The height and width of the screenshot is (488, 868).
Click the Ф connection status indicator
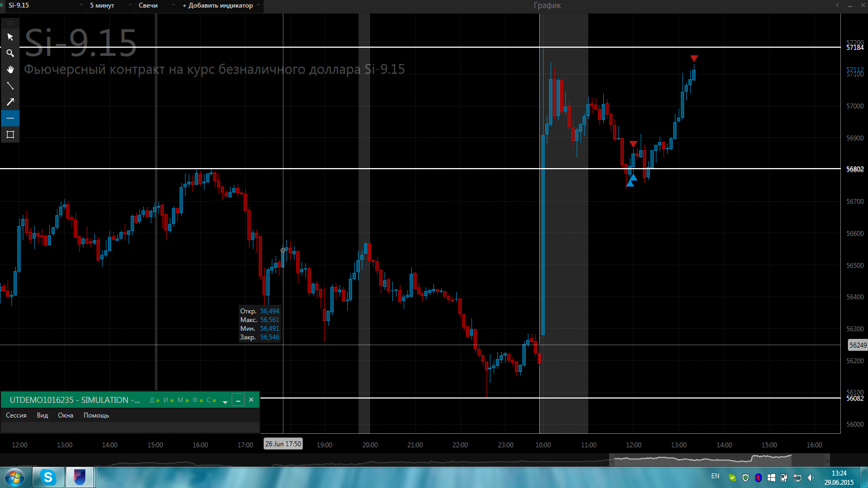point(198,400)
